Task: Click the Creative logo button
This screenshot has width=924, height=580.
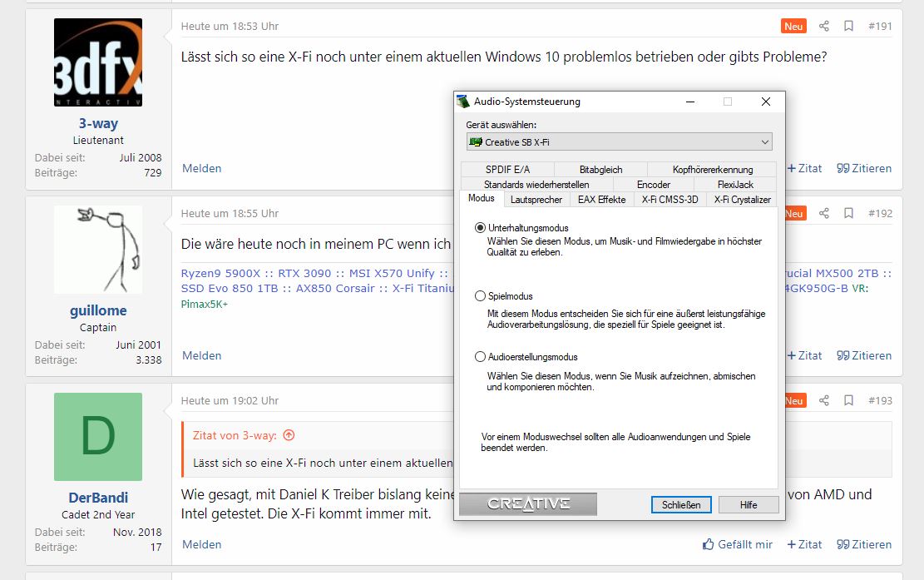Action: pyautogui.click(x=528, y=504)
